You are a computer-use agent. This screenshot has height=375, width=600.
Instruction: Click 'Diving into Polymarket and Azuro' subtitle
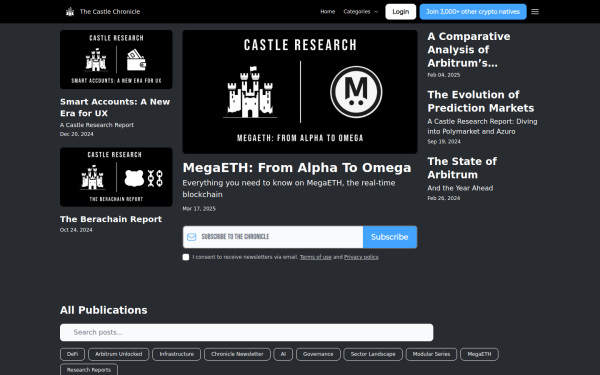[482, 127]
